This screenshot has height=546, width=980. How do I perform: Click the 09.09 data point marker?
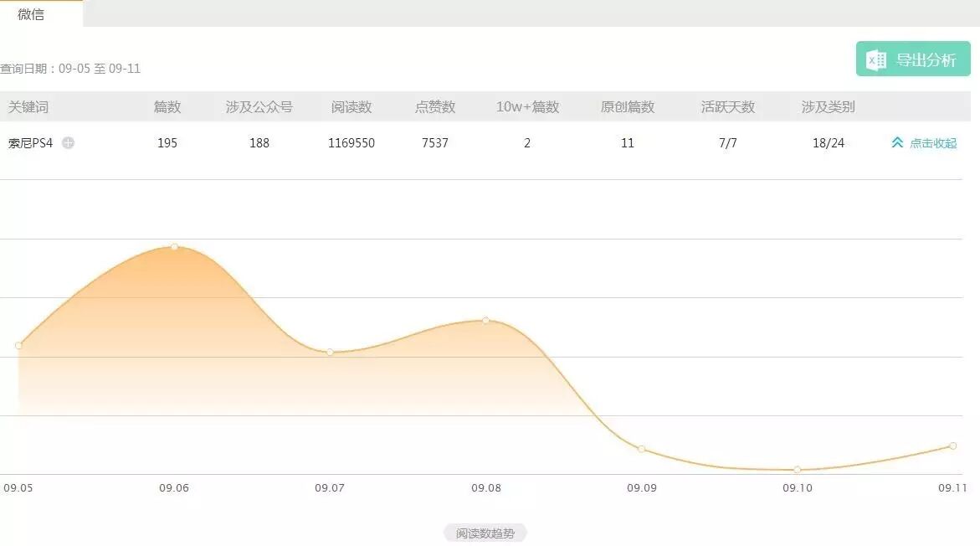(641, 449)
